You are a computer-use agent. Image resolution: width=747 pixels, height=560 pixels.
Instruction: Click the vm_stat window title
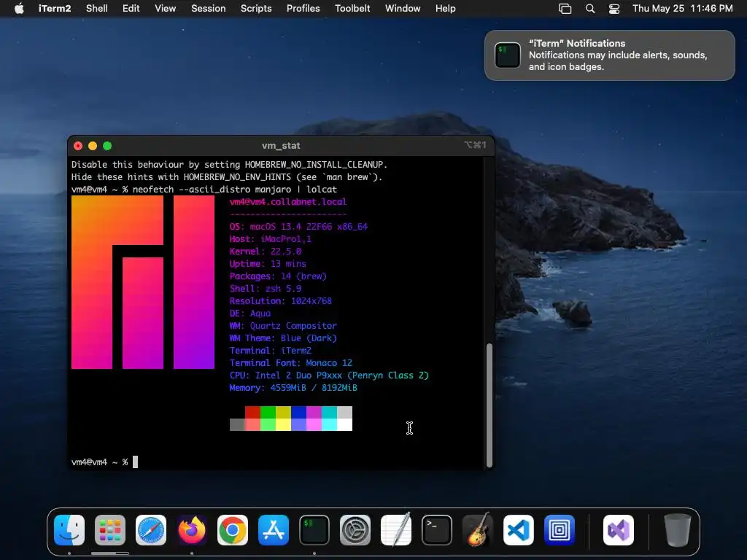281,146
